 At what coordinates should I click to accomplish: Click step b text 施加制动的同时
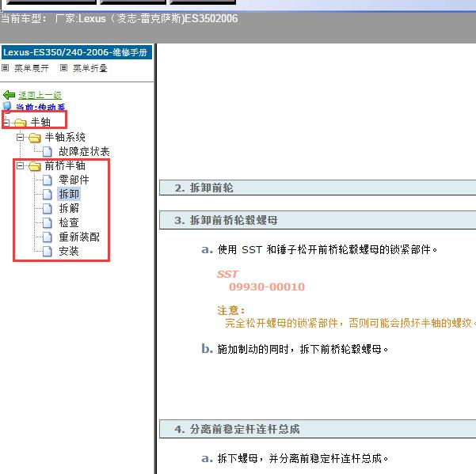click(x=303, y=349)
